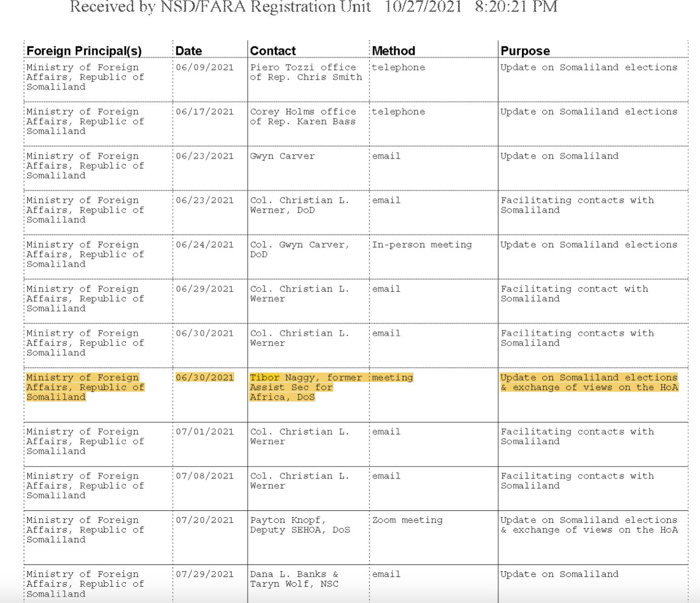This screenshot has height=603, width=700.
Task: Select contact 'Piero Tozzi office of Rep. Chris Smith'
Action: (x=306, y=72)
